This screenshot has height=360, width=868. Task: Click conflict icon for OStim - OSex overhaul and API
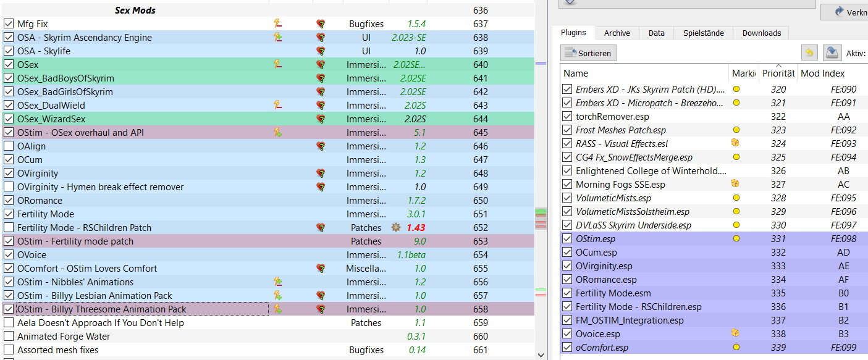(x=278, y=133)
